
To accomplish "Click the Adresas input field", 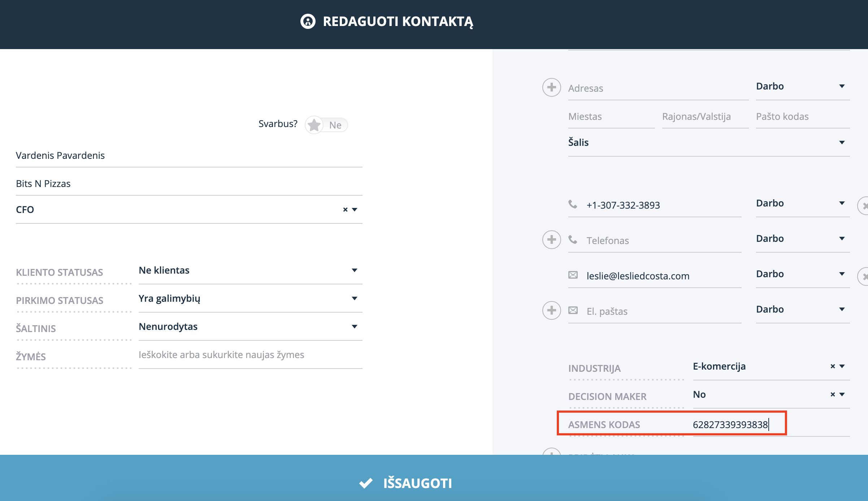I will pyautogui.click(x=659, y=88).
